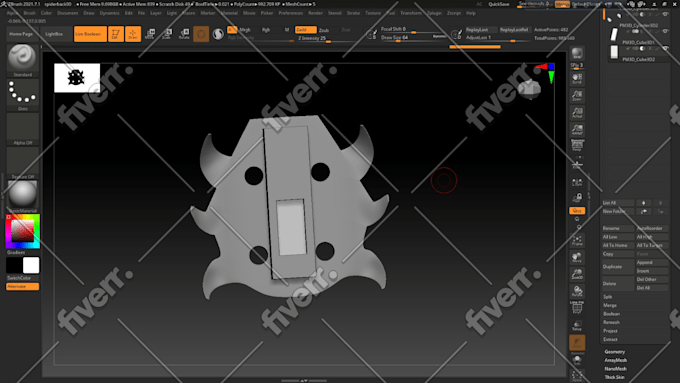Select the Rotate gizmo tool
The width and height of the screenshot is (680, 383).
[x=184, y=34]
